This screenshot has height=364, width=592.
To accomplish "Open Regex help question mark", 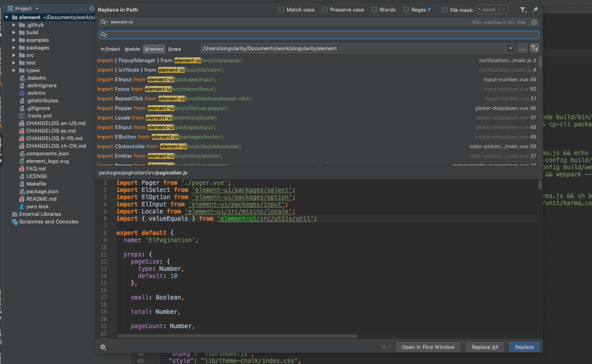I will pos(429,10).
